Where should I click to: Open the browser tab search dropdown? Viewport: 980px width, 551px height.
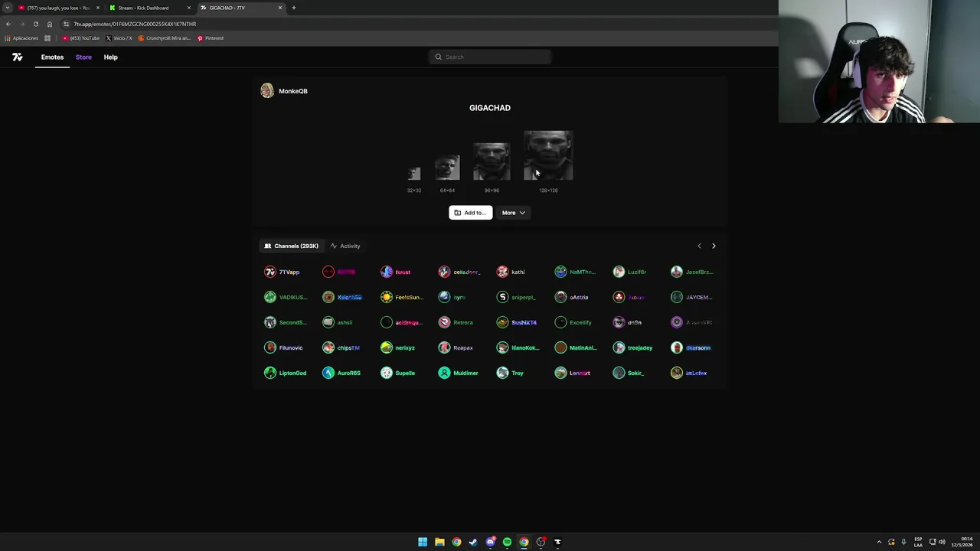tap(7, 8)
